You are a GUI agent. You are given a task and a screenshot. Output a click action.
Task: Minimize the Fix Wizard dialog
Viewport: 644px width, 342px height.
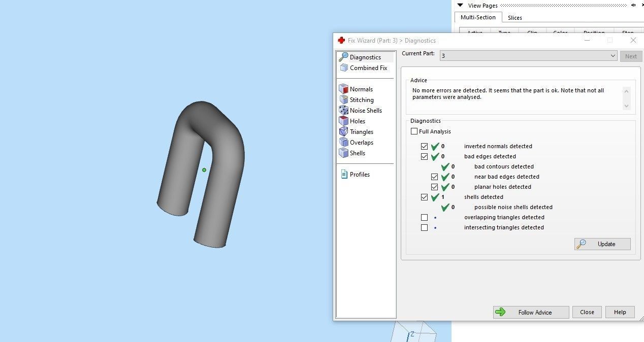tap(587, 40)
